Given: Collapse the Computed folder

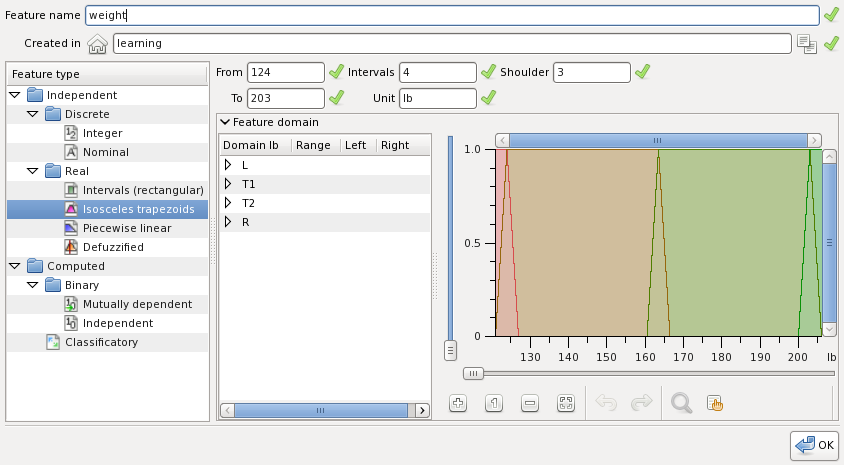Looking at the screenshot, I should click(15, 266).
